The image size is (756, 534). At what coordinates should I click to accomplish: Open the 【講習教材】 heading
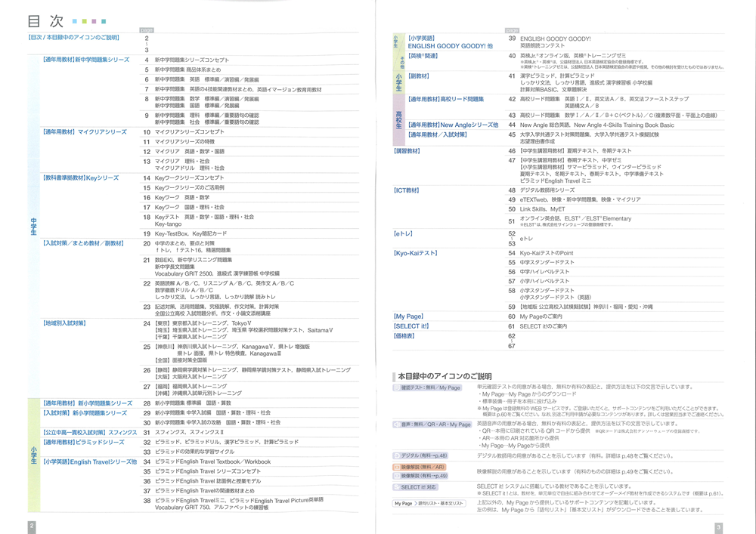[407, 151]
